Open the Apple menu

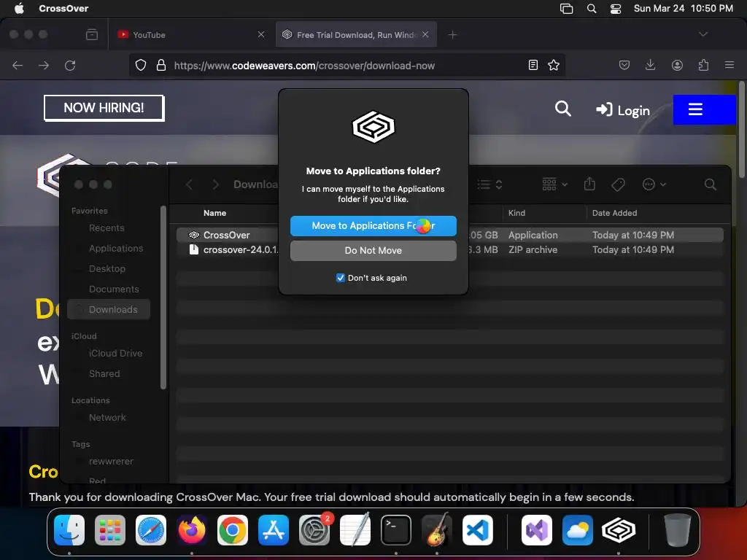pos(19,8)
